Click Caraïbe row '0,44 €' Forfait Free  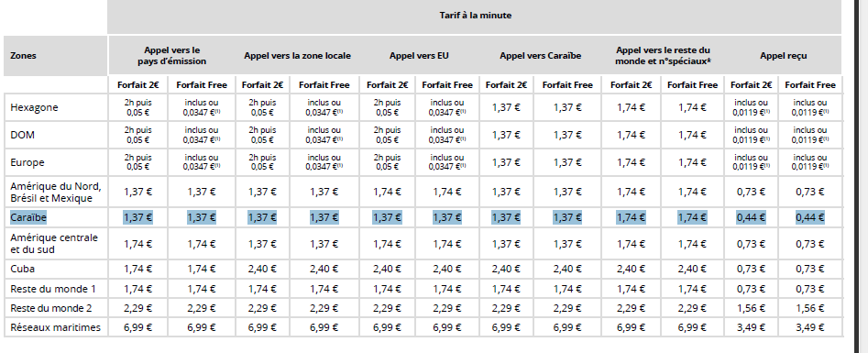coord(810,218)
